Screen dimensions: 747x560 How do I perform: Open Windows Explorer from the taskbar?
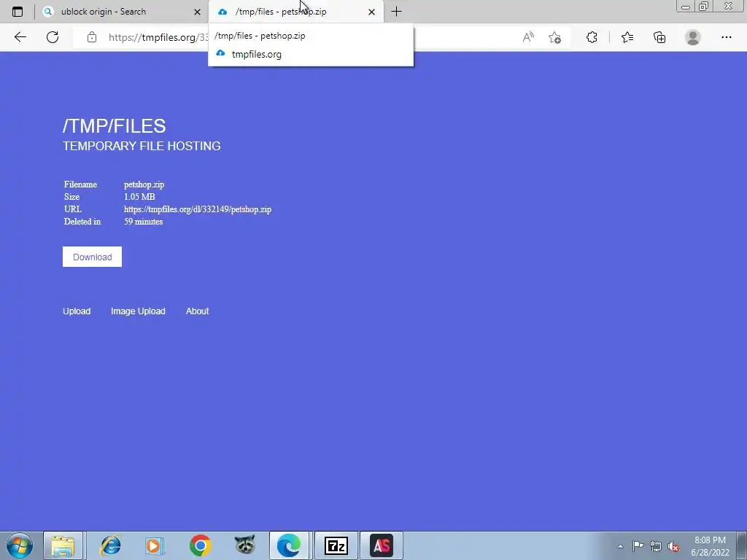63,545
